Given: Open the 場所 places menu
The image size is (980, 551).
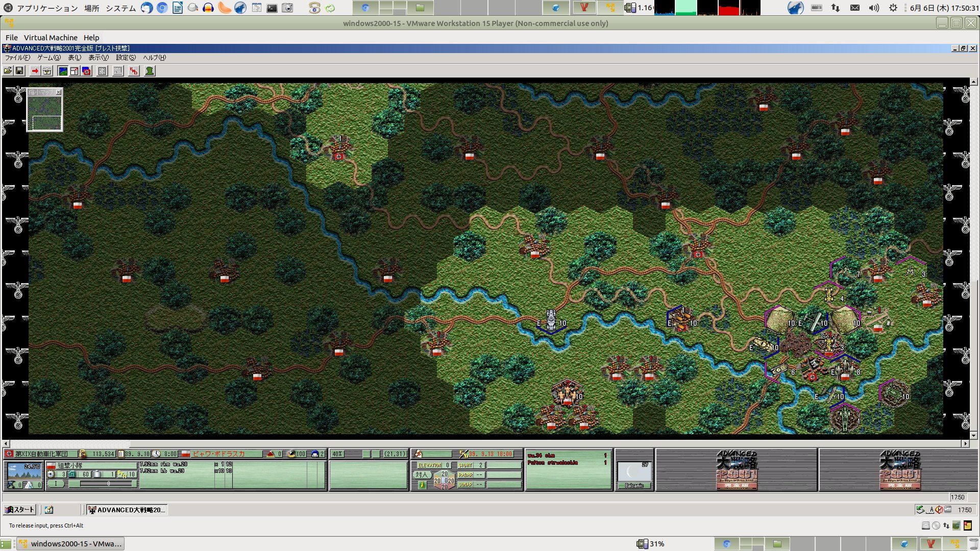Looking at the screenshot, I should point(92,8).
